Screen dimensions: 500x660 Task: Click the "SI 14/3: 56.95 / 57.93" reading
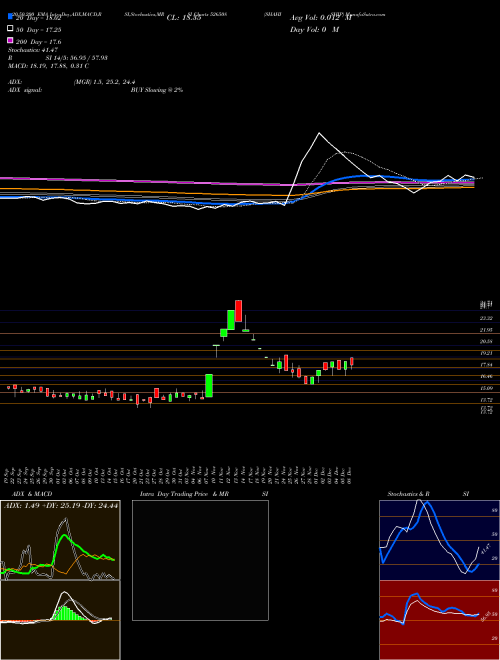(x=77, y=58)
